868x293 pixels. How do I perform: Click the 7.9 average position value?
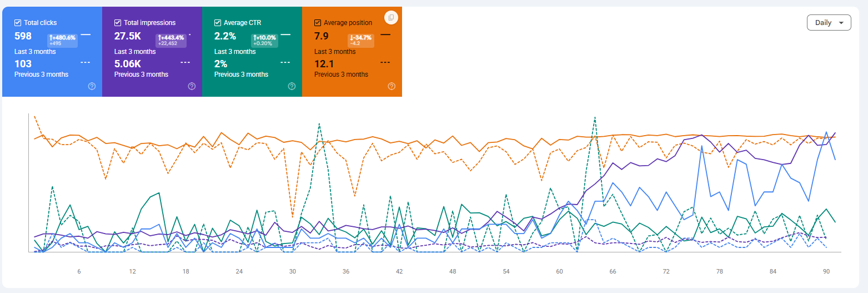[x=322, y=37]
